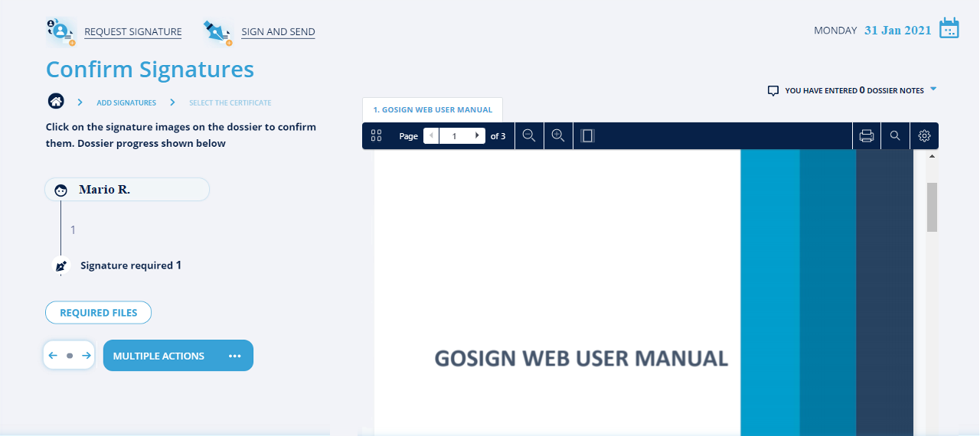Viewport: 980px width, 436px height.
Task: Go to next page using right arrow
Action: [478, 135]
